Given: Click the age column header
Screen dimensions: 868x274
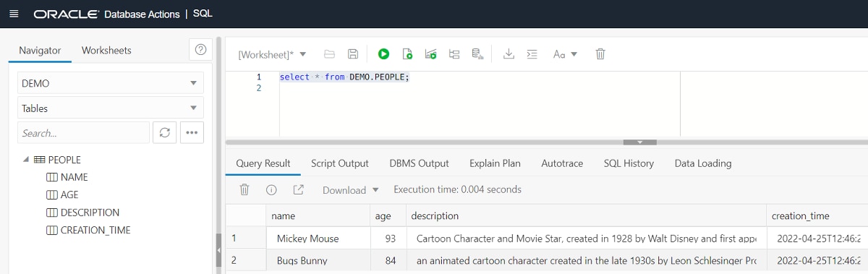Looking at the screenshot, I should pyautogui.click(x=388, y=215).
